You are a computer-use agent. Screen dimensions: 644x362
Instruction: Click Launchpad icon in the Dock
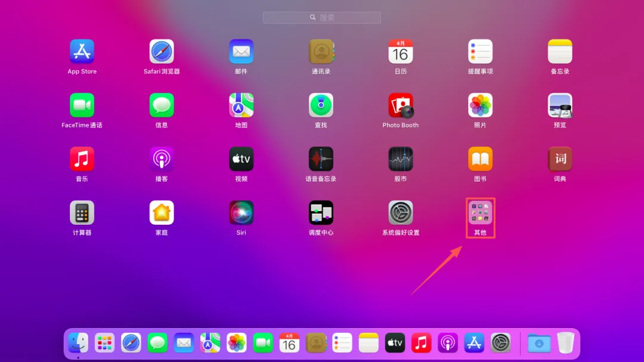point(104,343)
